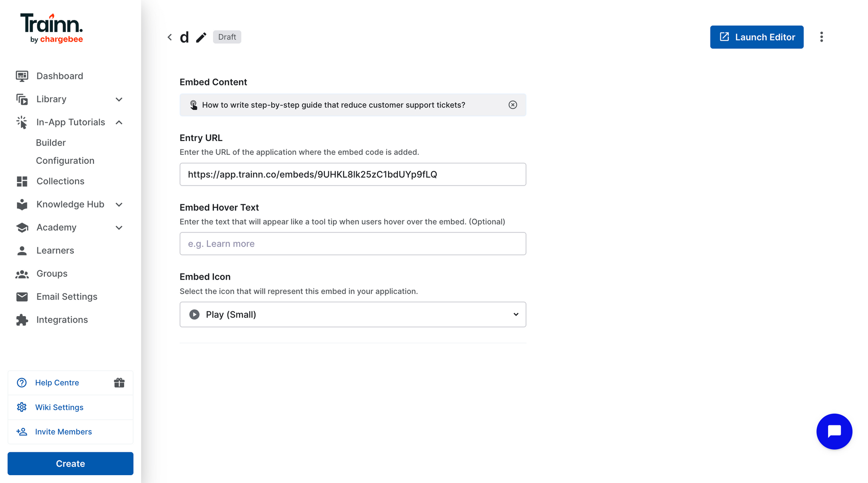Image resolution: width=868 pixels, height=483 pixels.
Task: Go to Collections page
Action: [x=60, y=181]
